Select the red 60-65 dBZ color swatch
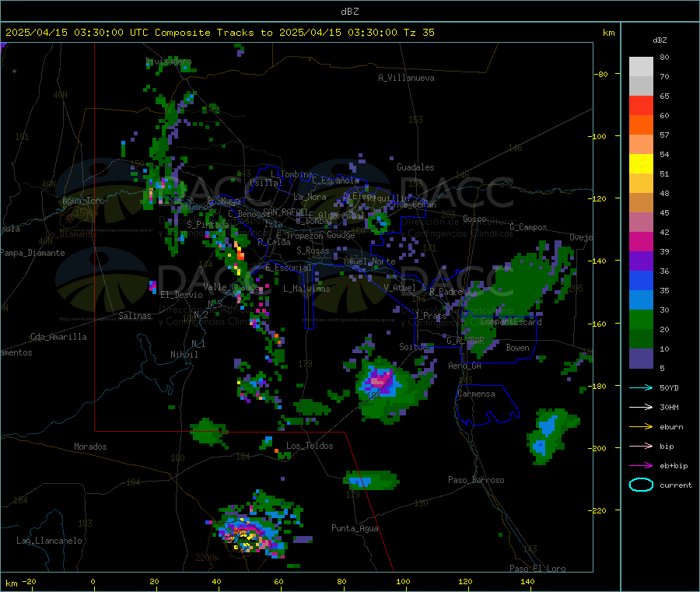700x592 pixels. (x=641, y=105)
